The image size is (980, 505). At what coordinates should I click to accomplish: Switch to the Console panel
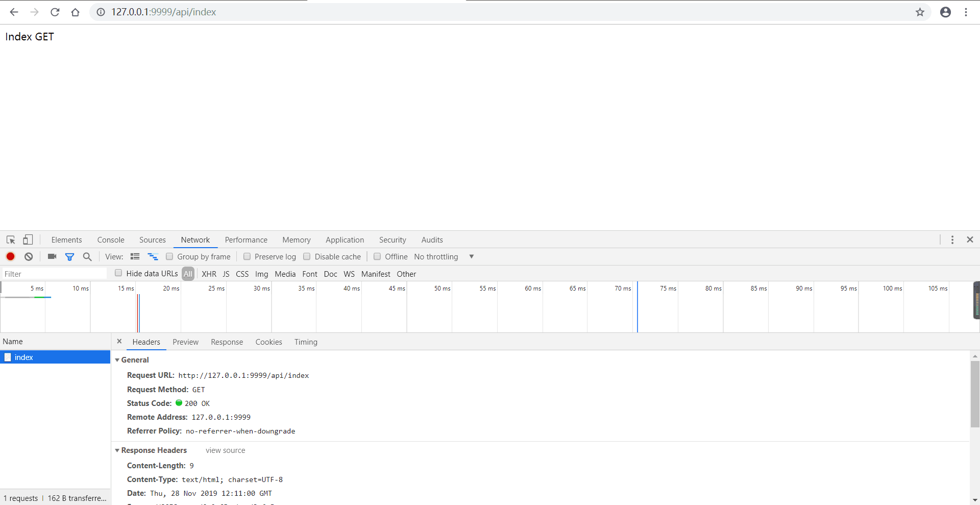click(x=110, y=239)
